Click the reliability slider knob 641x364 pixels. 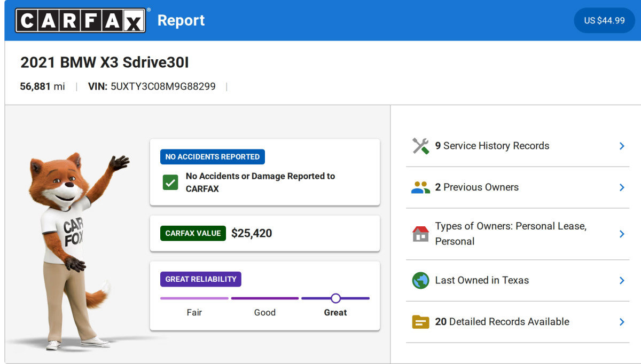point(335,298)
